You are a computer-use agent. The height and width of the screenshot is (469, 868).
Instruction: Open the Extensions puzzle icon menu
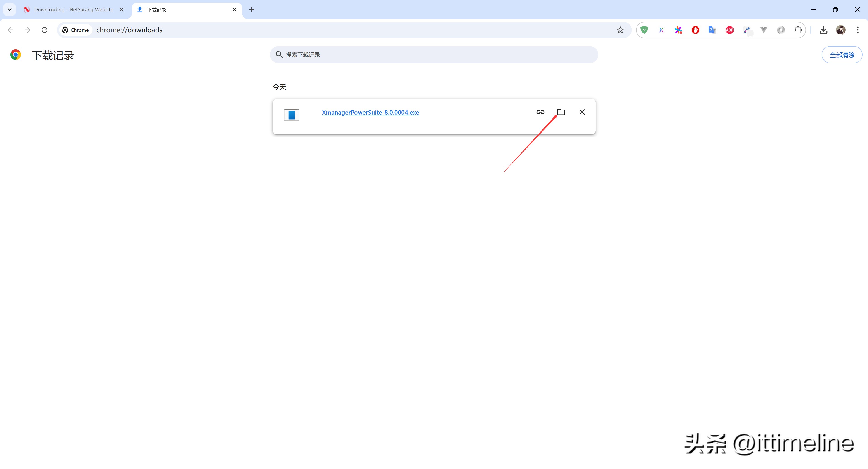pos(797,30)
